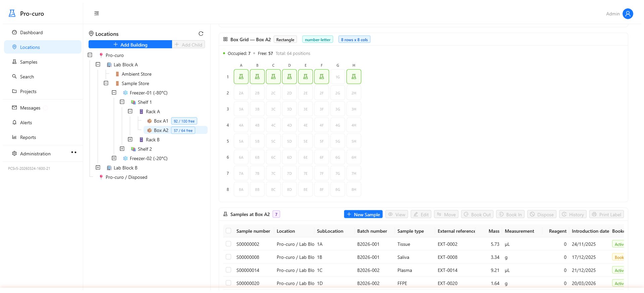Select the flask sample at position 1H
The width and height of the screenshot is (644, 293).
click(x=354, y=77)
